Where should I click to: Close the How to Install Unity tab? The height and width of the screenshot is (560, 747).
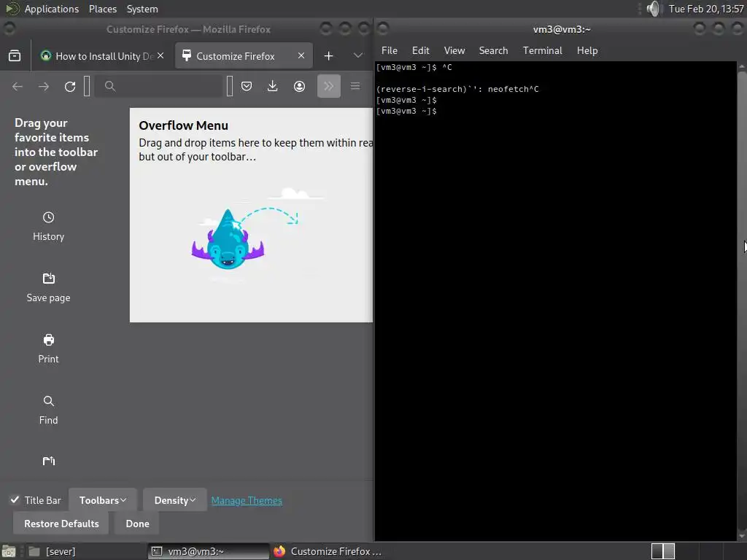click(x=160, y=55)
